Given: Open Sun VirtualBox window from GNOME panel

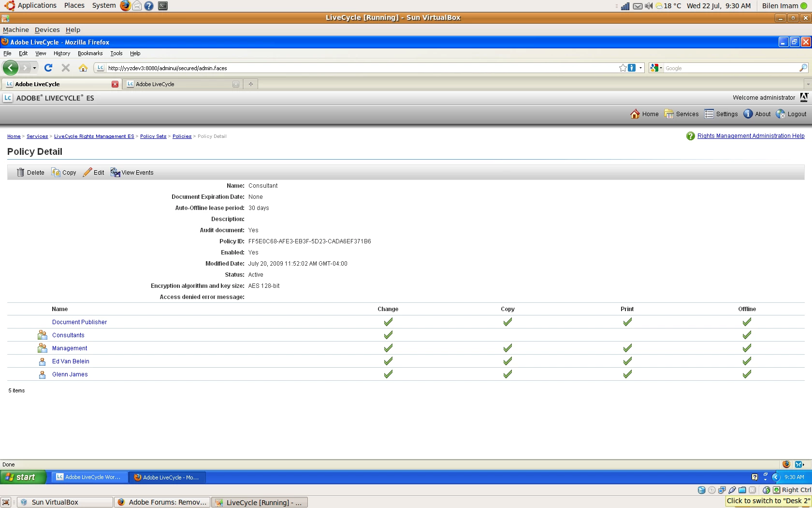Looking at the screenshot, I should point(65,502).
